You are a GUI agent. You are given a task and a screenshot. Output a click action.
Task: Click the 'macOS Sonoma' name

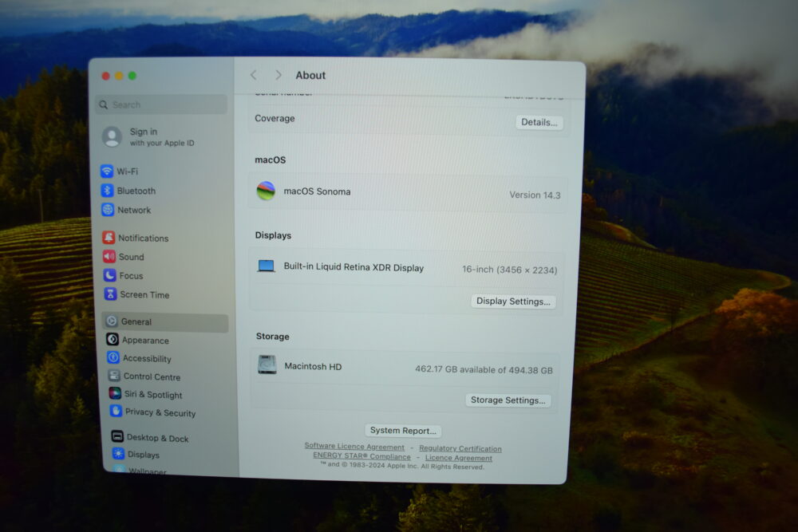click(317, 191)
